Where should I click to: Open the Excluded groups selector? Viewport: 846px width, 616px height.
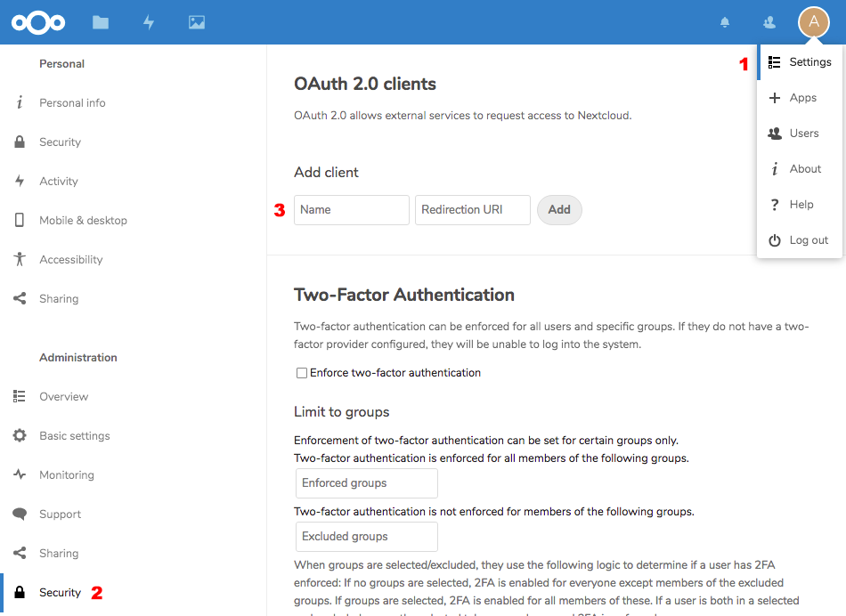pyautogui.click(x=366, y=537)
